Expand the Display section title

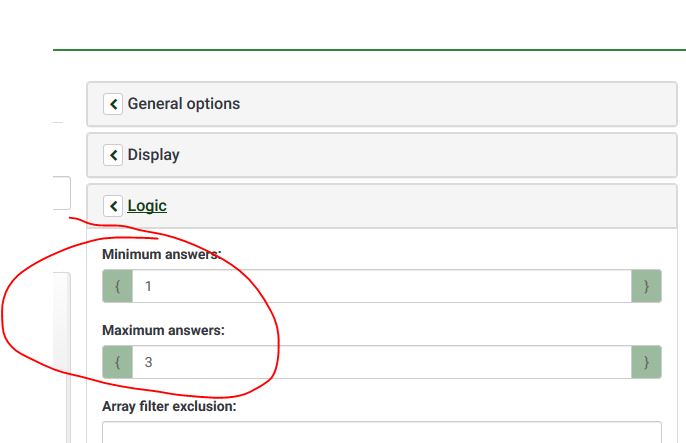[x=153, y=155]
